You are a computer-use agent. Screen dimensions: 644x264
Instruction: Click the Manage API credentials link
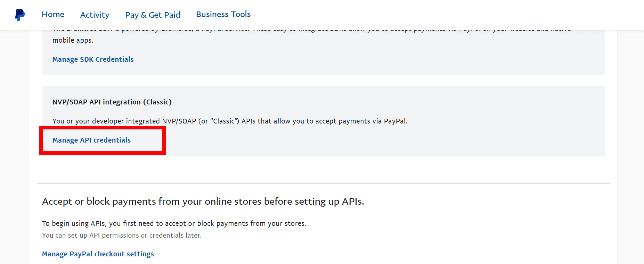pyautogui.click(x=91, y=140)
